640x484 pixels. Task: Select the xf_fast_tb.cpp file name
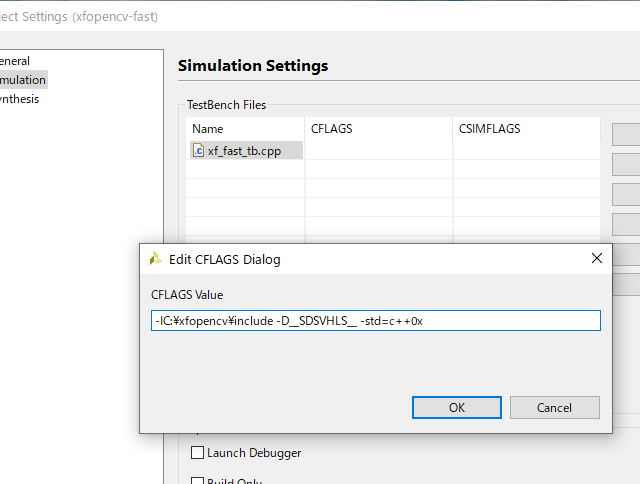[x=244, y=151]
